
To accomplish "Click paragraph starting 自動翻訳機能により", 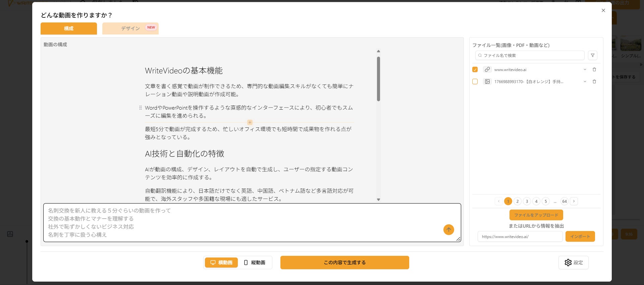I will (249, 195).
